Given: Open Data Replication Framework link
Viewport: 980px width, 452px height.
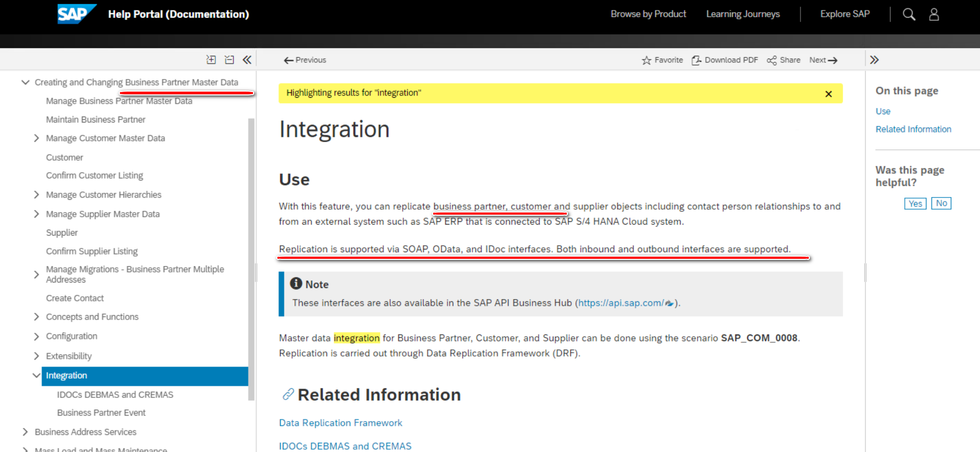Looking at the screenshot, I should (340, 423).
